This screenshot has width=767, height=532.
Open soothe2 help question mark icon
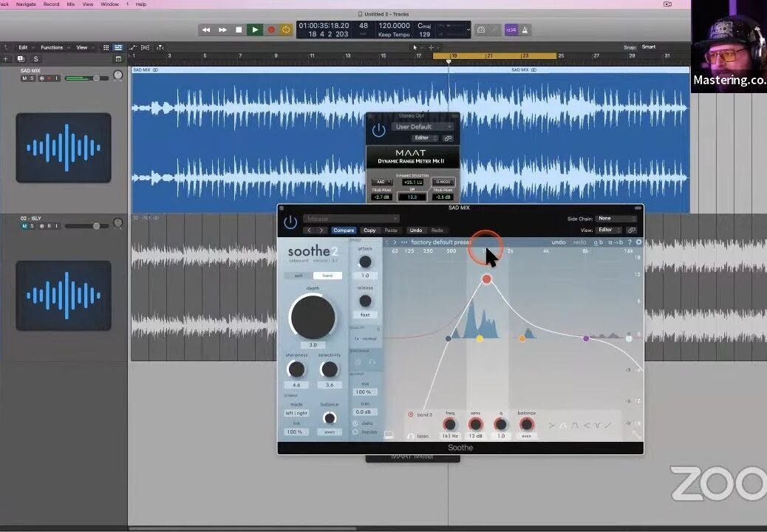(x=630, y=242)
